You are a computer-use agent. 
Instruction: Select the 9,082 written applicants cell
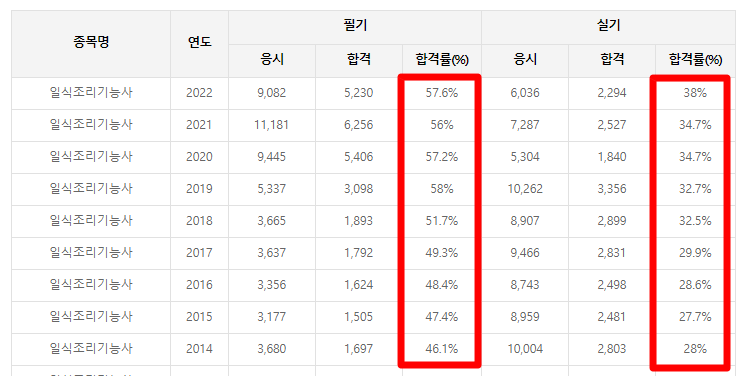[x=271, y=93]
